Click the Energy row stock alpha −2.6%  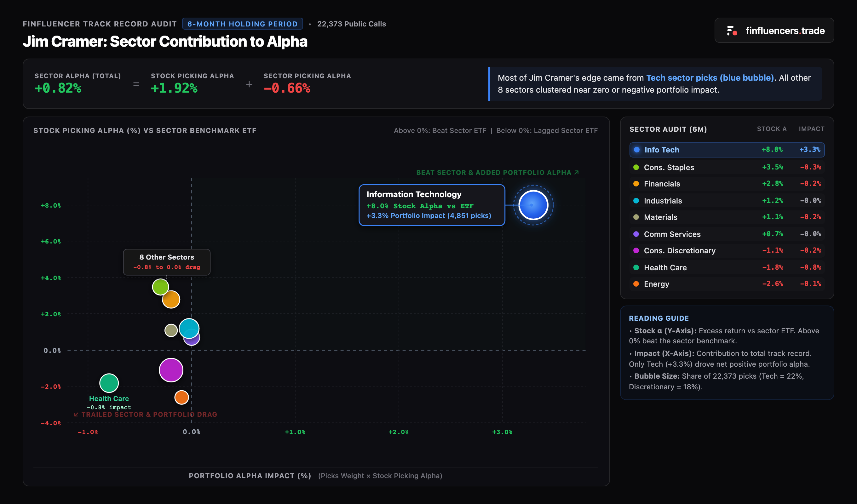pyautogui.click(x=772, y=283)
